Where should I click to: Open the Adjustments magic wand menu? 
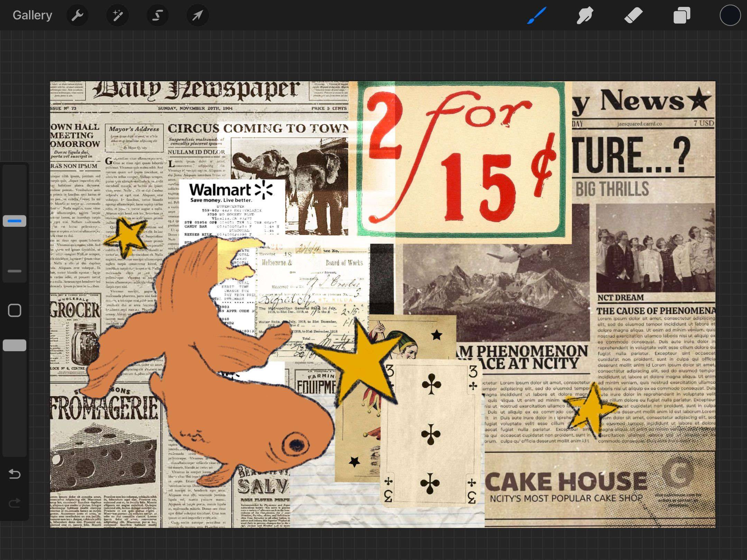point(118,15)
